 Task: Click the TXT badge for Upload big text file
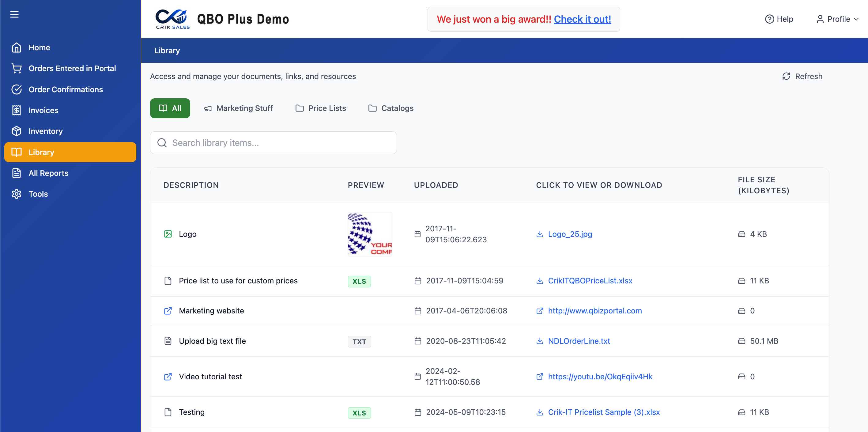pyautogui.click(x=359, y=341)
